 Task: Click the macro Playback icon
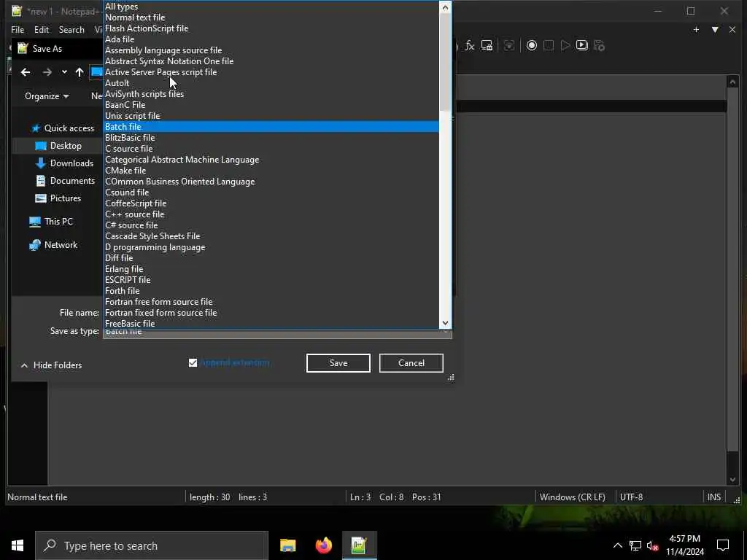click(565, 45)
